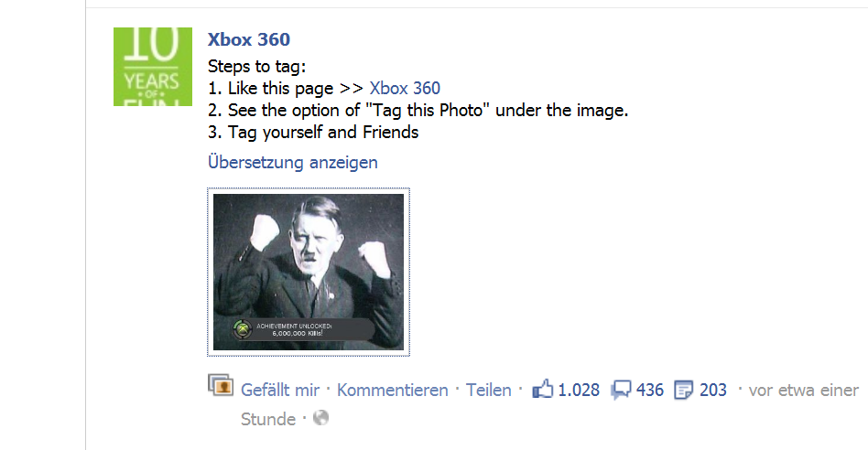Follow the inline Xbox 360 link in step 1
This screenshot has width=868, height=450.
405,88
